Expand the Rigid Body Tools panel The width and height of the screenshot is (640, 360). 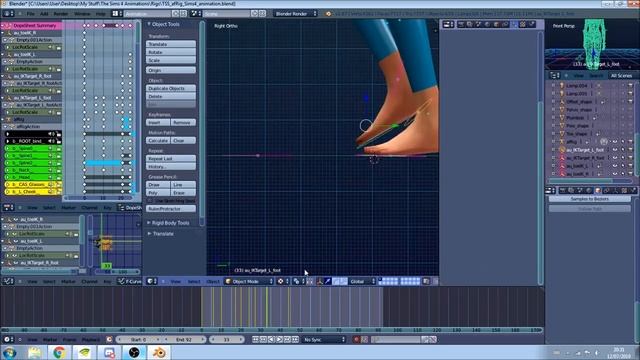(x=149, y=223)
